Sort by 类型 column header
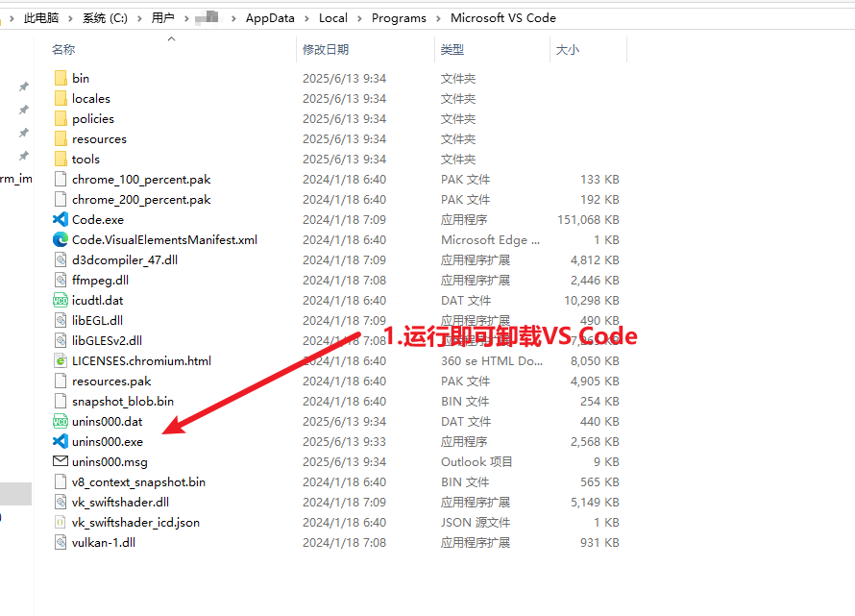Image resolution: width=855 pixels, height=616 pixels. (x=452, y=50)
